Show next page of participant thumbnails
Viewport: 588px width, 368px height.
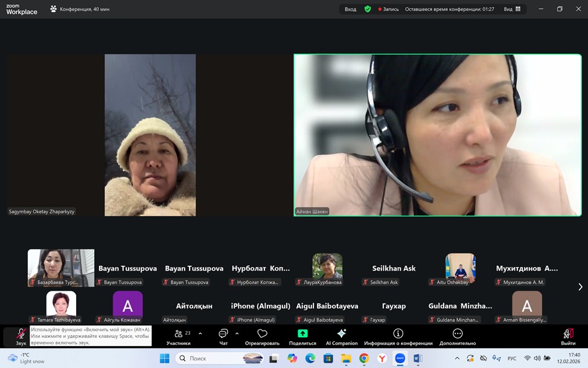pyautogui.click(x=580, y=287)
